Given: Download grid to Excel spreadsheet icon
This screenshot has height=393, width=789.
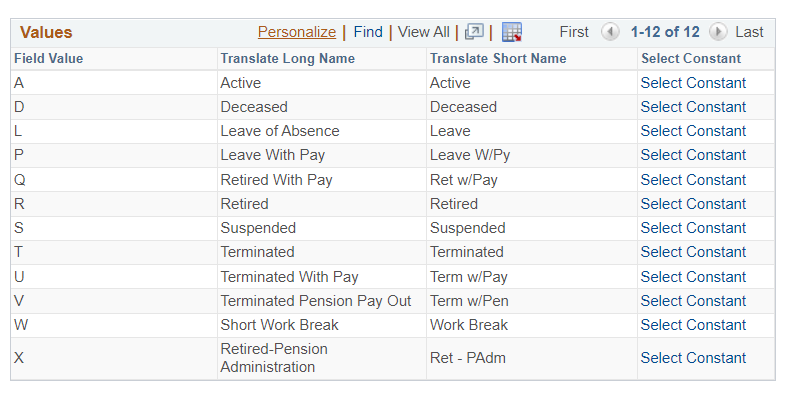Looking at the screenshot, I should tap(512, 32).
